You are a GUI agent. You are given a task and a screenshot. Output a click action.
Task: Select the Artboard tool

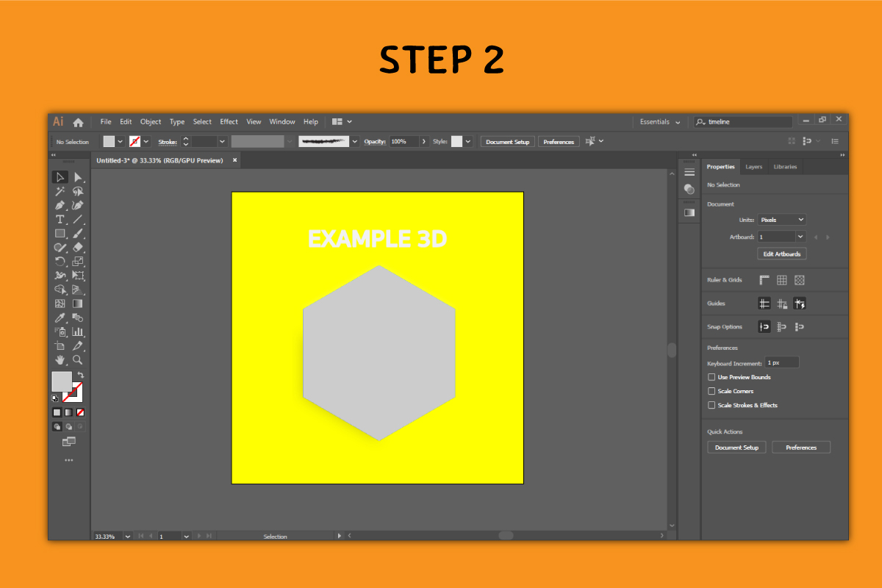60,345
